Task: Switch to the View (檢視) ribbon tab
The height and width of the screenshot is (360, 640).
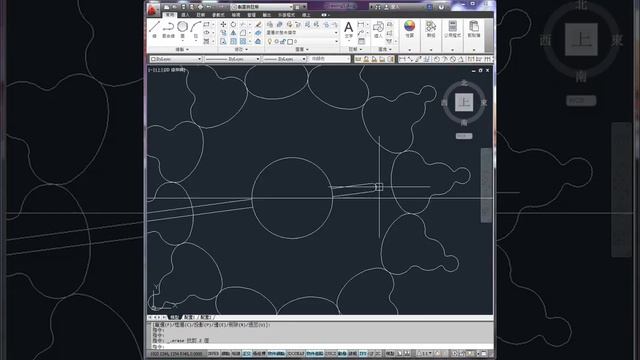Action: pyautogui.click(x=236, y=15)
